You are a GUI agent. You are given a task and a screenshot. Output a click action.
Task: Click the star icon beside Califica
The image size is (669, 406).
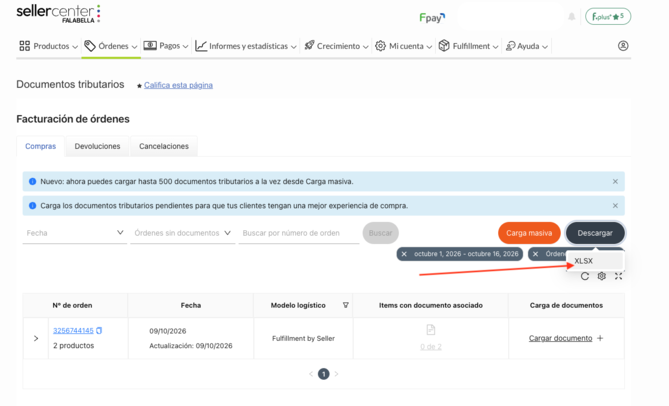pos(139,86)
